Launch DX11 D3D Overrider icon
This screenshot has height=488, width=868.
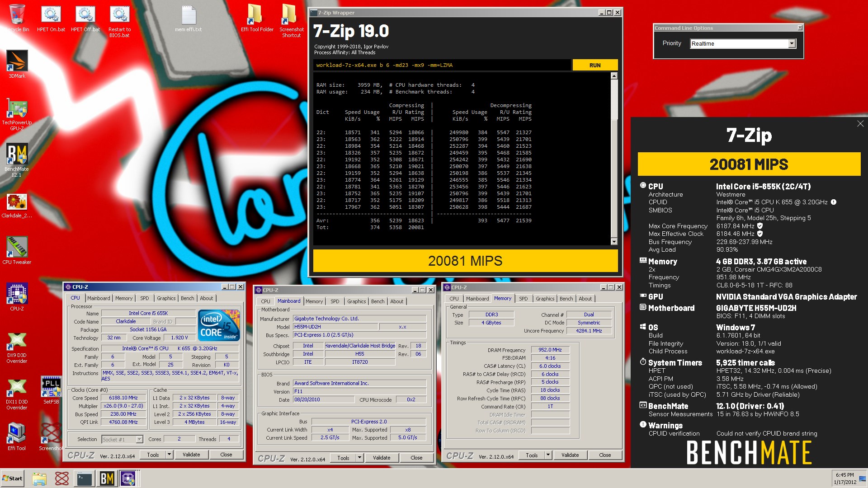pos(17,394)
